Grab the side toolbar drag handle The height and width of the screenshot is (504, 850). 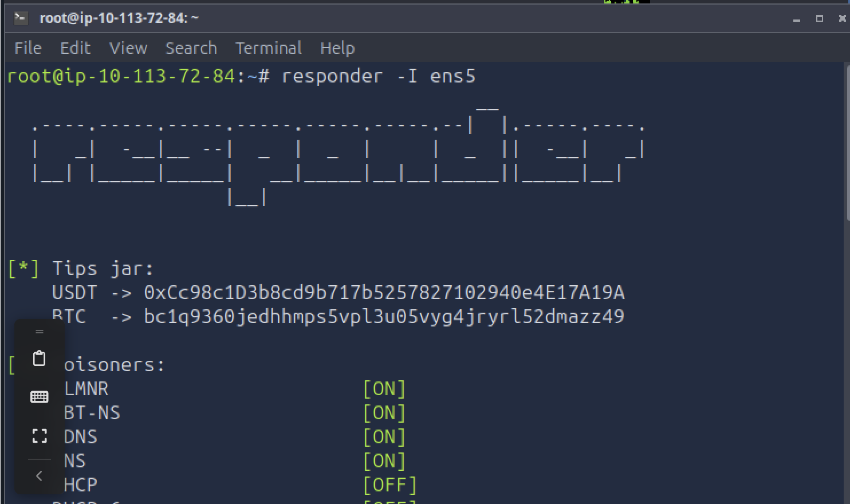[39, 332]
